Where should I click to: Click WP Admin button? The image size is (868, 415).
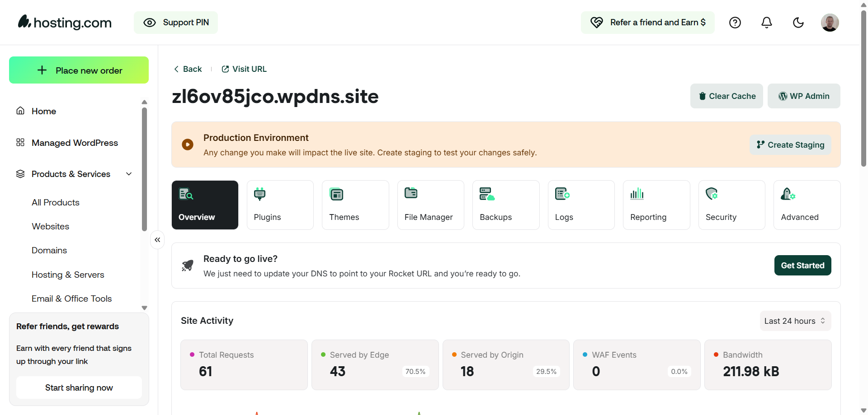pyautogui.click(x=804, y=96)
